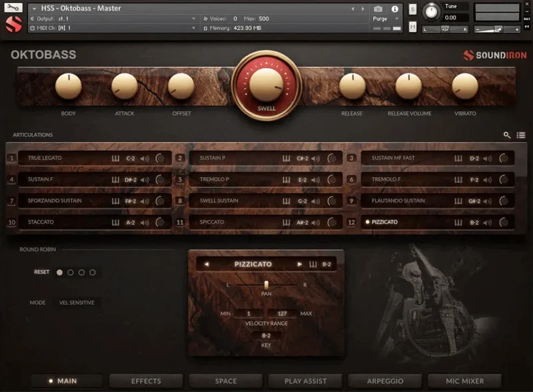Click the speaker icon on Swell Sustain row
533x392 pixels.
pyautogui.click(x=316, y=201)
